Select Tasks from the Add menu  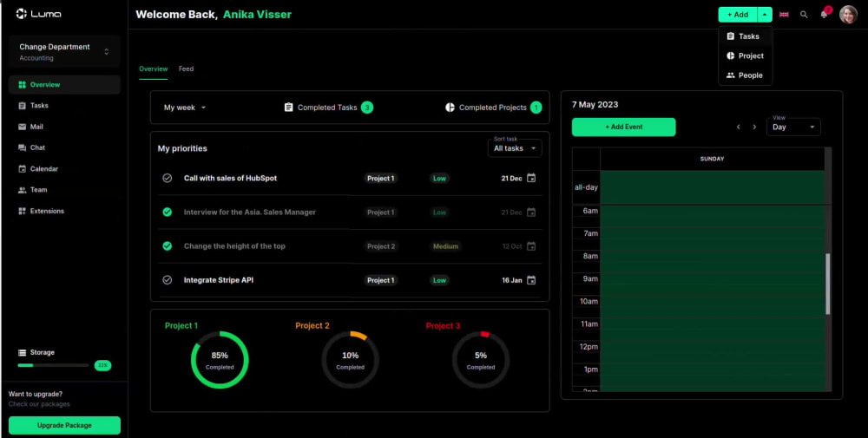(x=745, y=36)
